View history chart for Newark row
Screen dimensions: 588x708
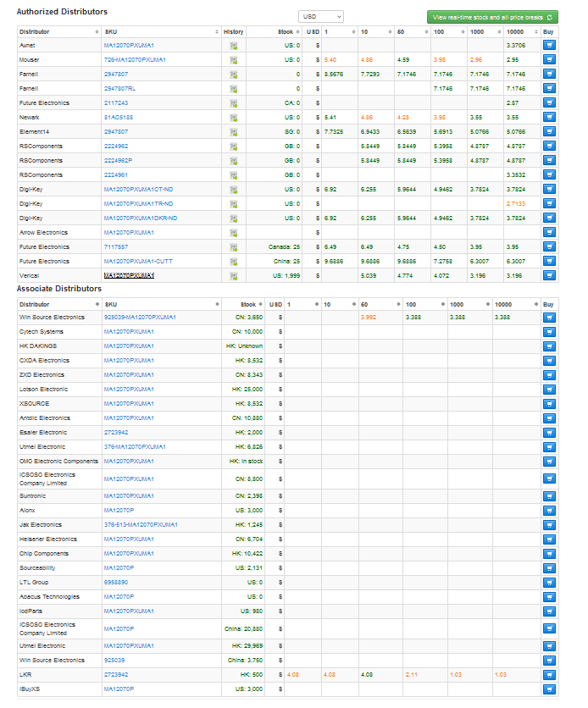(x=234, y=118)
